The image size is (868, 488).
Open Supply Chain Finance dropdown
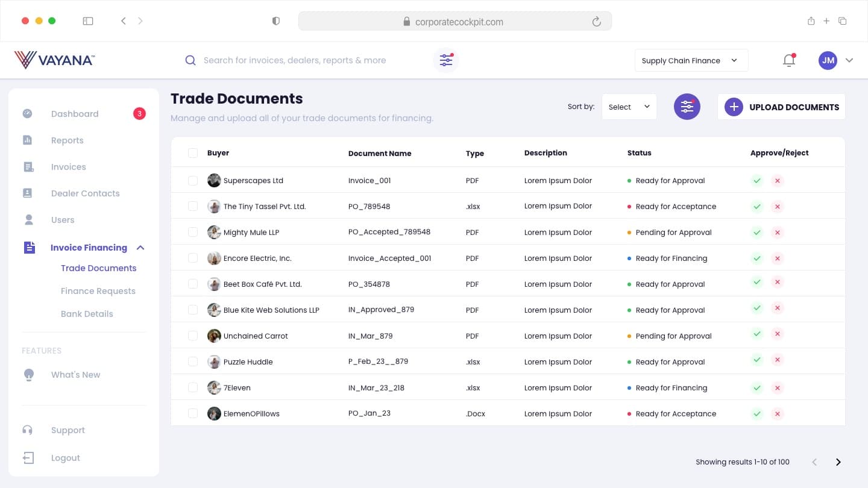(691, 60)
